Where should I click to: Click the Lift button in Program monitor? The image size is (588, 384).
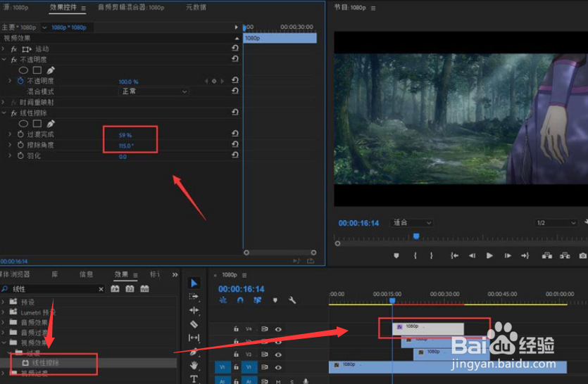click(x=546, y=255)
